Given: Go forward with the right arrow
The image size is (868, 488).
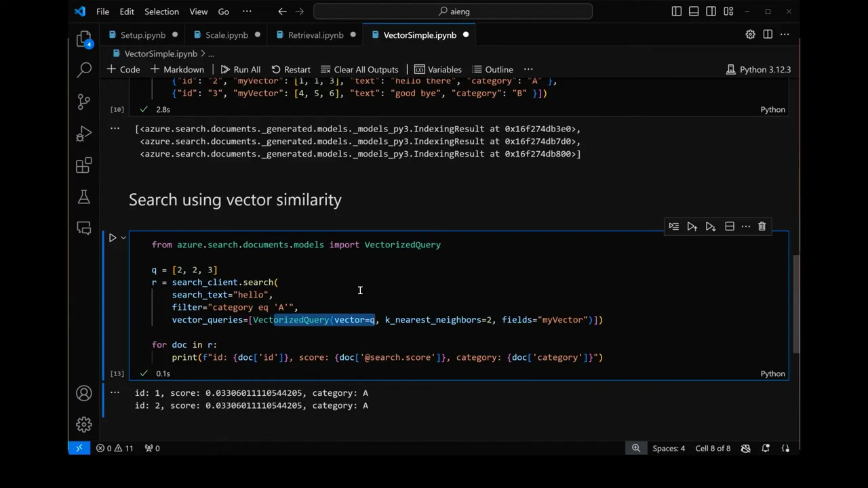Looking at the screenshot, I should [300, 12].
